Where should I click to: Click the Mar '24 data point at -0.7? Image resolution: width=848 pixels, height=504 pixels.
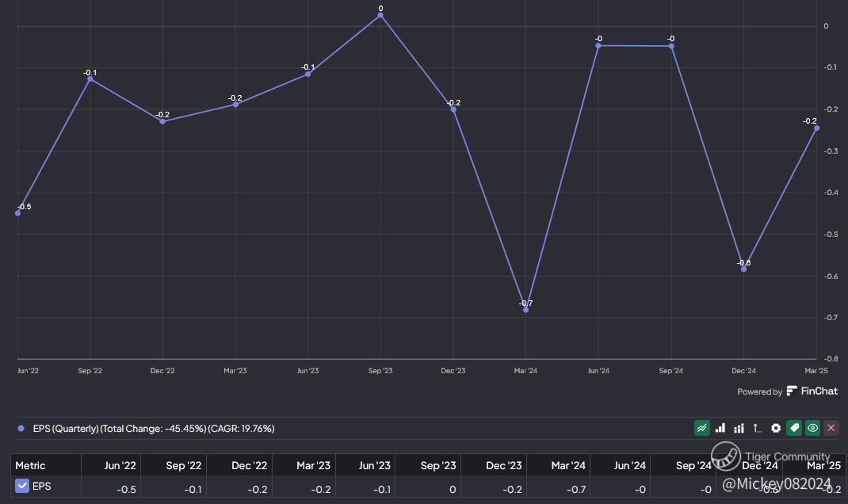point(525,310)
